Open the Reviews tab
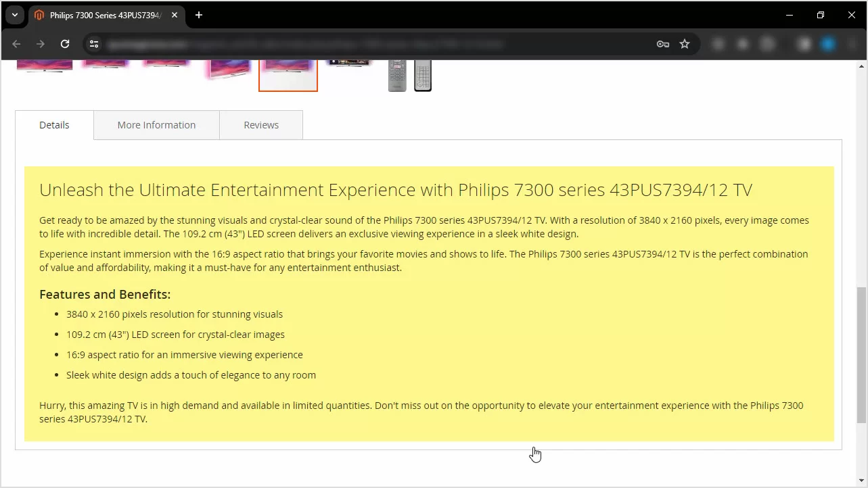868x488 pixels. pos(261,125)
